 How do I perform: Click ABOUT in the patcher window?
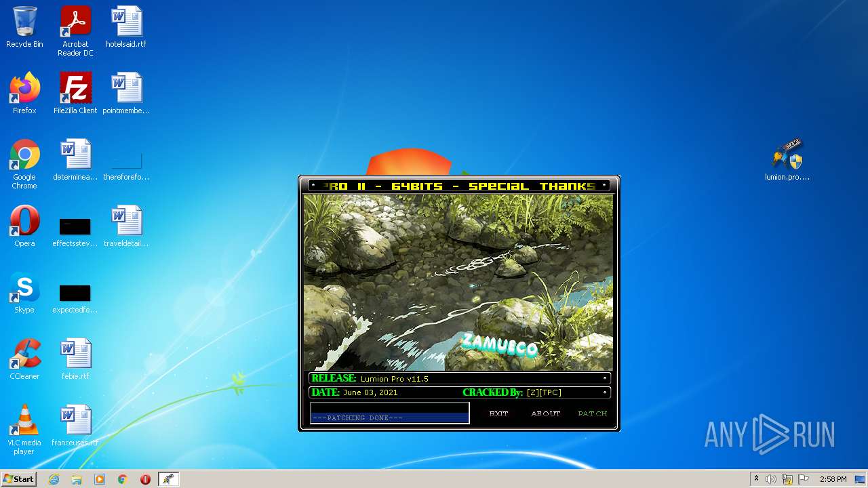(x=546, y=413)
